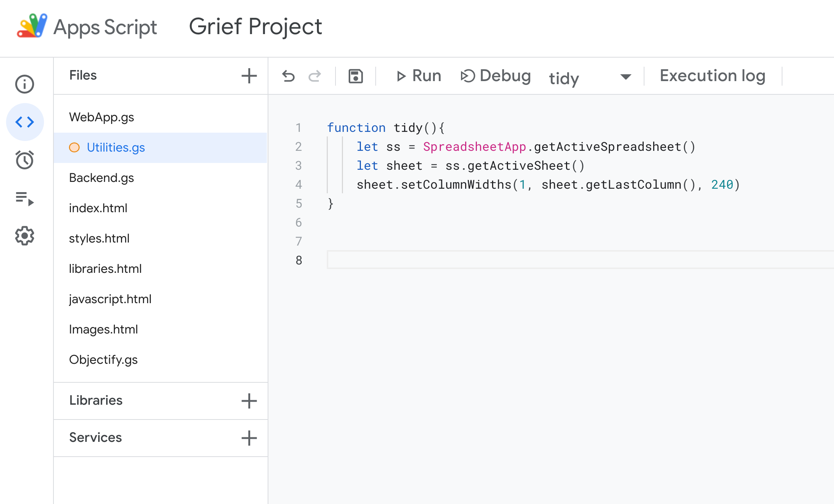The image size is (834, 504).
Task: Open javascript.html file
Action: (x=110, y=299)
